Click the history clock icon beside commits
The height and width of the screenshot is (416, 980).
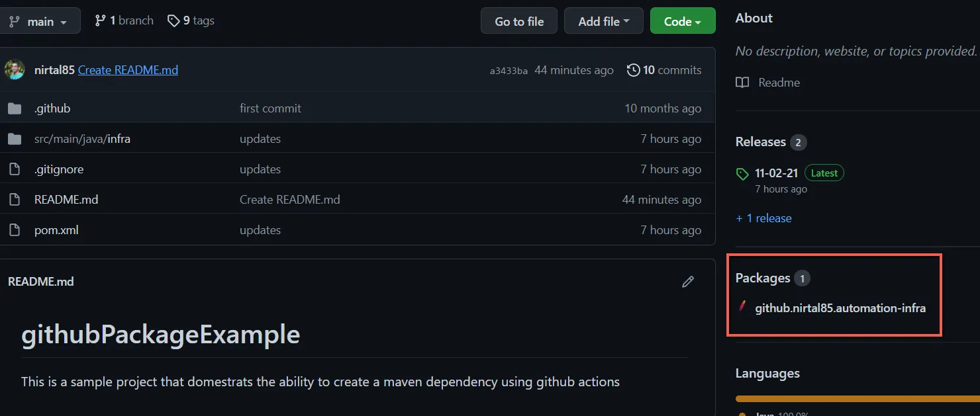coord(634,70)
